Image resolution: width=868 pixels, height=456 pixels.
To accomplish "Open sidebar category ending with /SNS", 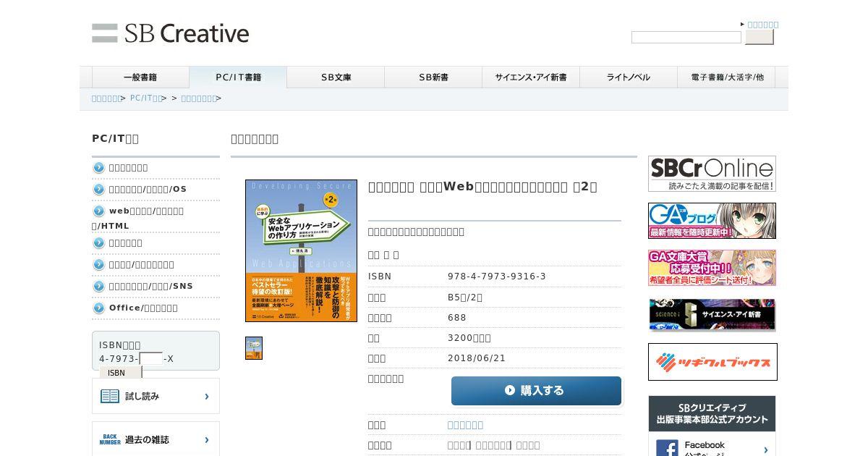I will click(x=150, y=287).
